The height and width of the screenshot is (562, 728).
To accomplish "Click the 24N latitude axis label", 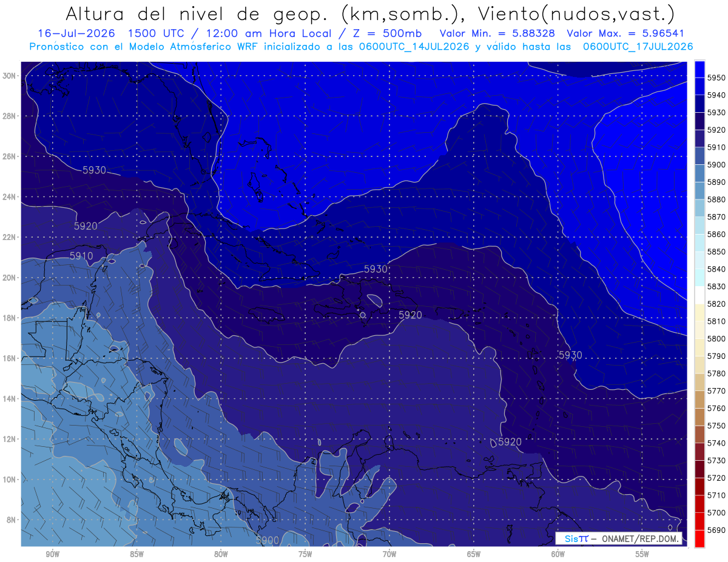I will click(10, 197).
